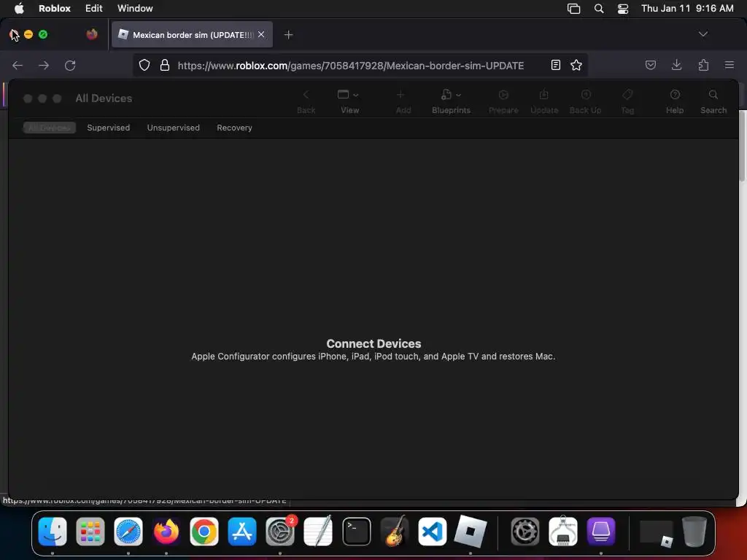Open Firefox extensions menu
Image resolution: width=747 pixels, height=560 pixels.
click(703, 65)
